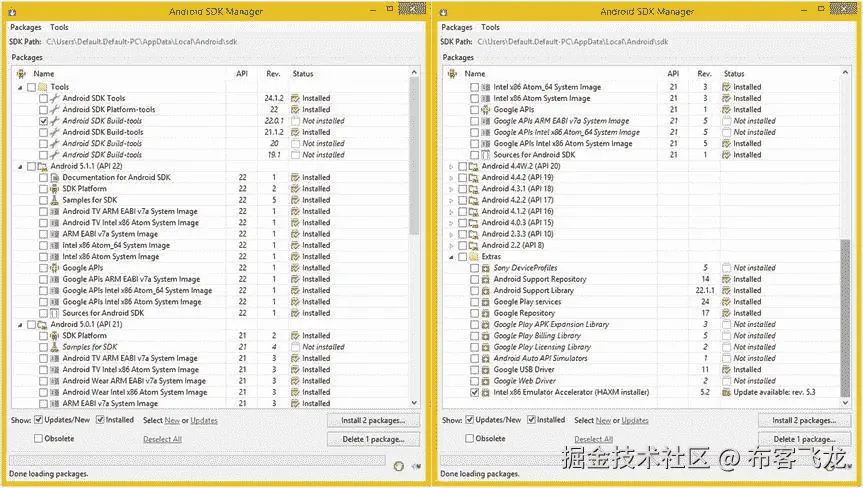Collapse the Tools group in the left window
This screenshot has height=488, width=863.
coord(20,87)
